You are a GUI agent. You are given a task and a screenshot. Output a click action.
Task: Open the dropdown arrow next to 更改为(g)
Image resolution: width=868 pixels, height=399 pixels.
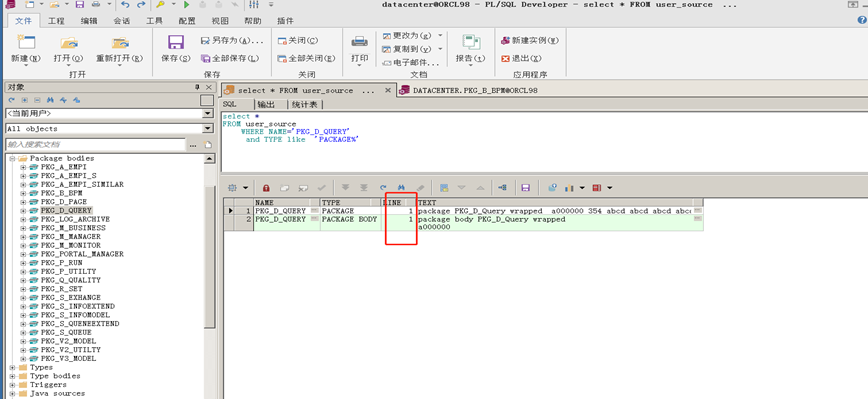[x=440, y=35]
